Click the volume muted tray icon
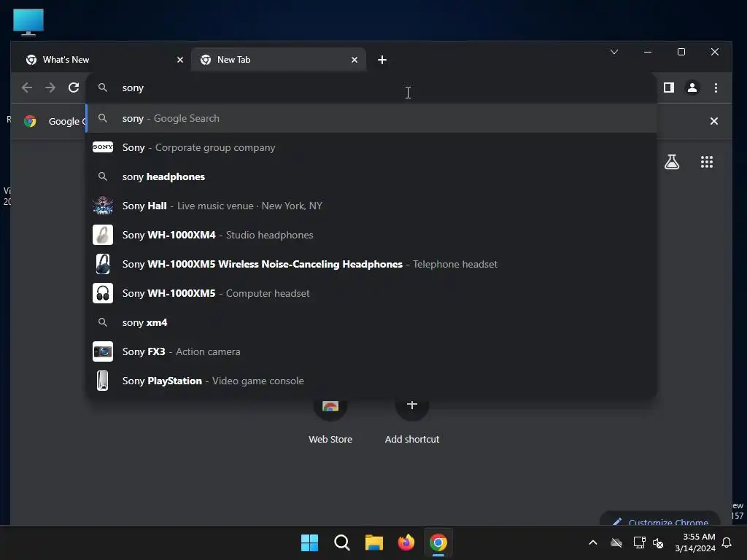Screen dimensions: 747x560 pyautogui.click(x=658, y=542)
